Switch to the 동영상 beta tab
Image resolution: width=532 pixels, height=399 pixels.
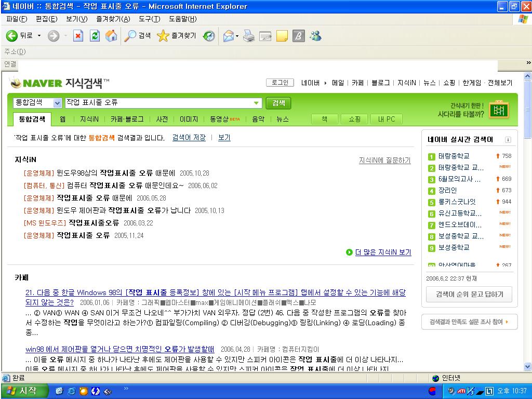224,119
